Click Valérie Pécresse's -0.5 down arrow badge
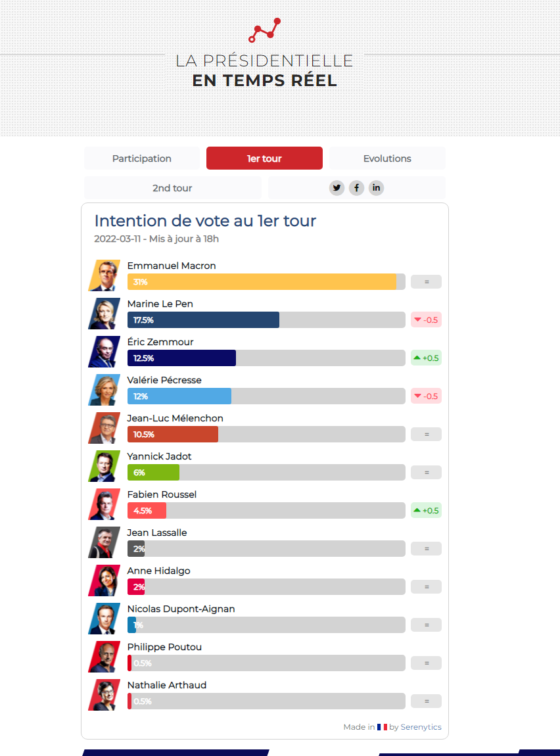Image resolution: width=560 pixels, height=756 pixels. [426, 396]
